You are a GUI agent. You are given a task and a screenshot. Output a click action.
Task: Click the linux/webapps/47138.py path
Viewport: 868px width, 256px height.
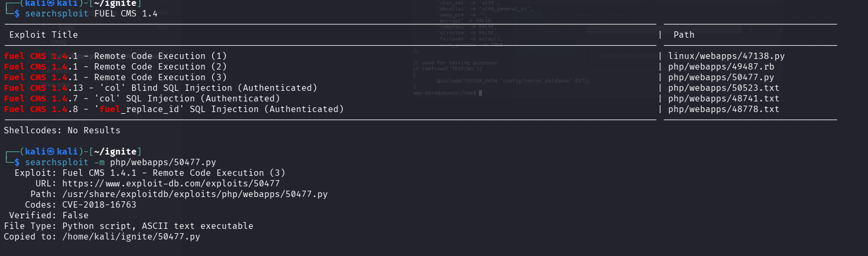point(726,56)
